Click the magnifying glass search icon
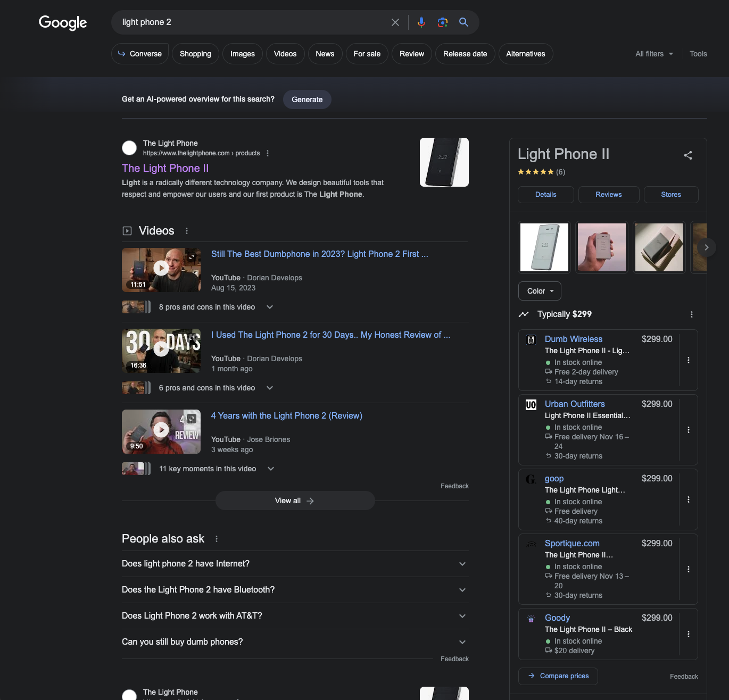729x700 pixels. click(463, 22)
